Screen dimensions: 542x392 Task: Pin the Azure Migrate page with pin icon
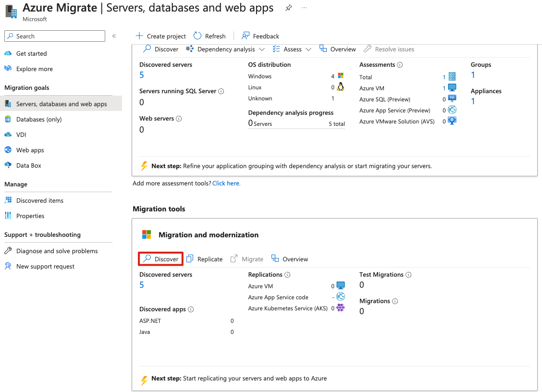click(x=289, y=8)
